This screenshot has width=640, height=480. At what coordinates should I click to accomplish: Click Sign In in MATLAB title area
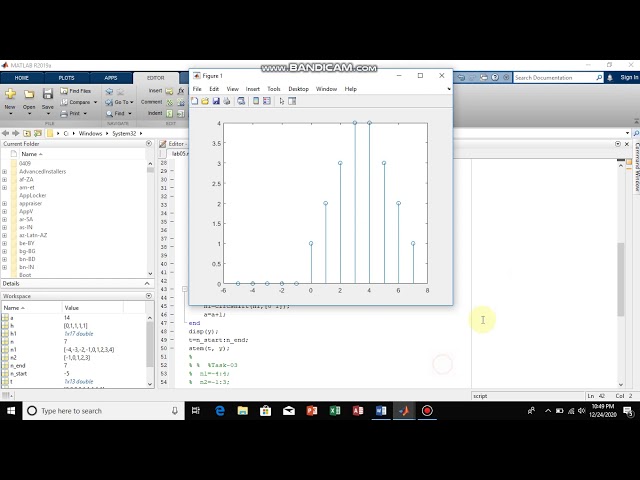click(629, 78)
